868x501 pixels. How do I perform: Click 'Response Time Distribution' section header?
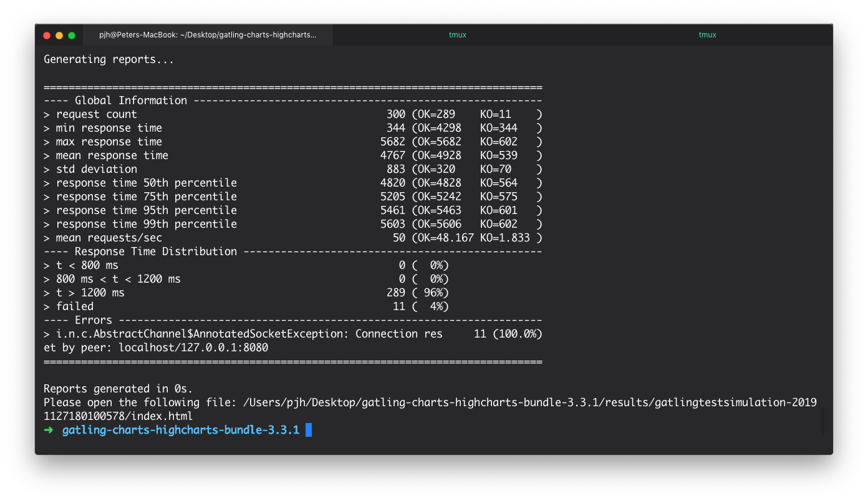click(x=156, y=251)
